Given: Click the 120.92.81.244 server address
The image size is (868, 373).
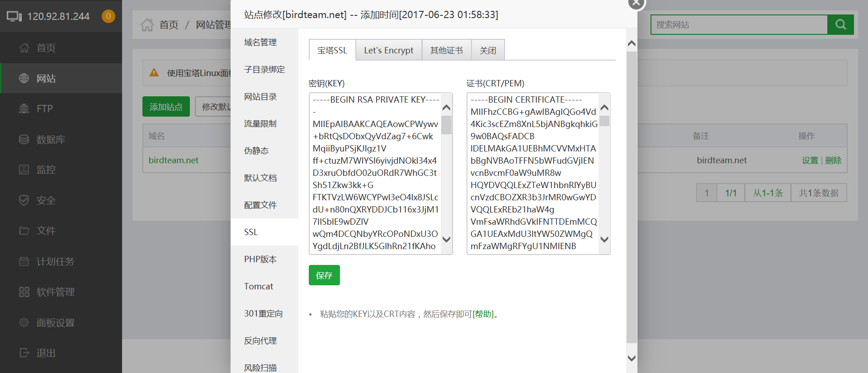Looking at the screenshot, I should [x=58, y=16].
